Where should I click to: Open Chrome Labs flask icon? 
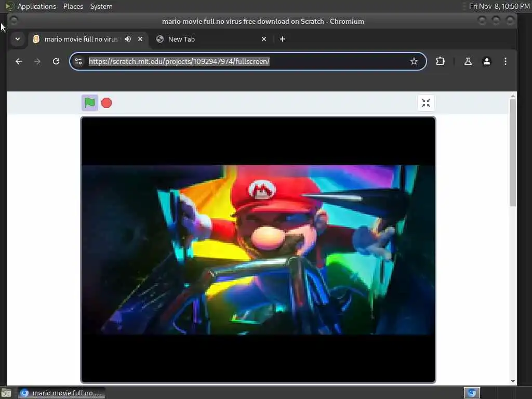[x=468, y=61]
